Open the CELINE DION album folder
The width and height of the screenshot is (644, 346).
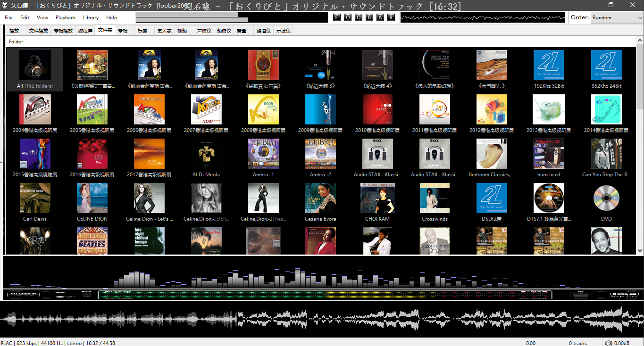pos(92,198)
